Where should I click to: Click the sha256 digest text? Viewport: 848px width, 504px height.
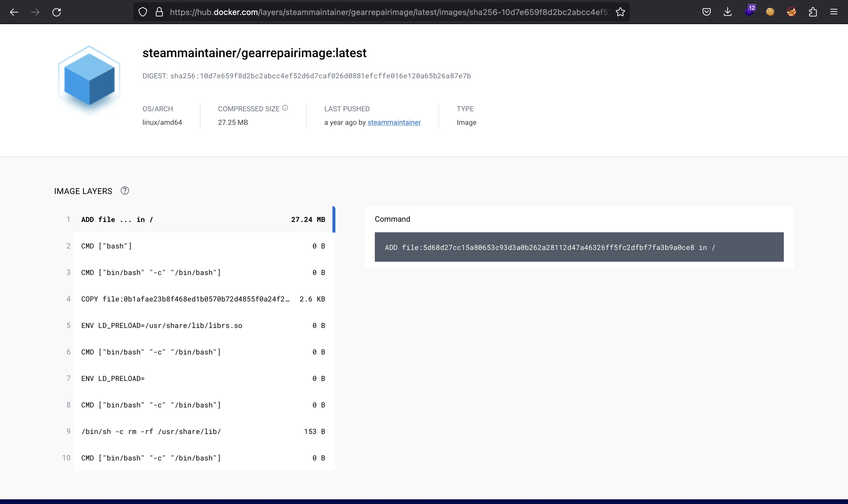click(320, 76)
